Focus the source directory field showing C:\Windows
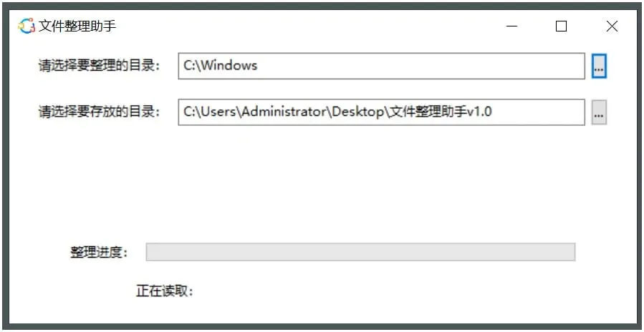This screenshot has width=644, height=332. pyautogui.click(x=381, y=67)
